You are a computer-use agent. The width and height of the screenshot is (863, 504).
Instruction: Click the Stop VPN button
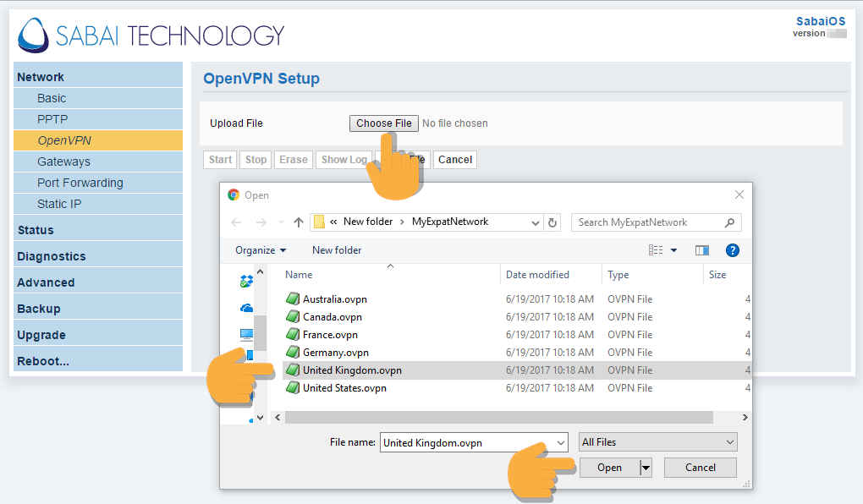pyautogui.click(x=256, y=160)
